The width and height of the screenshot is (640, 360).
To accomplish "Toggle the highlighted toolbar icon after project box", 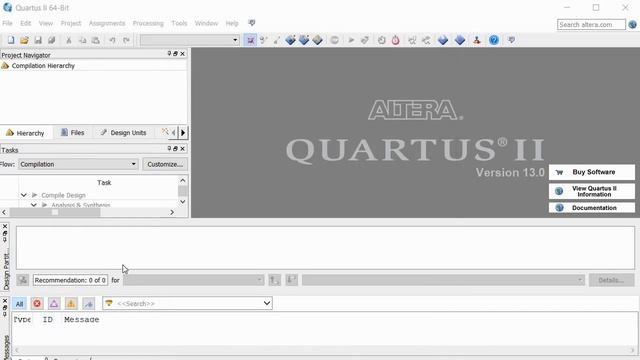I will click(x=250, y=40).
